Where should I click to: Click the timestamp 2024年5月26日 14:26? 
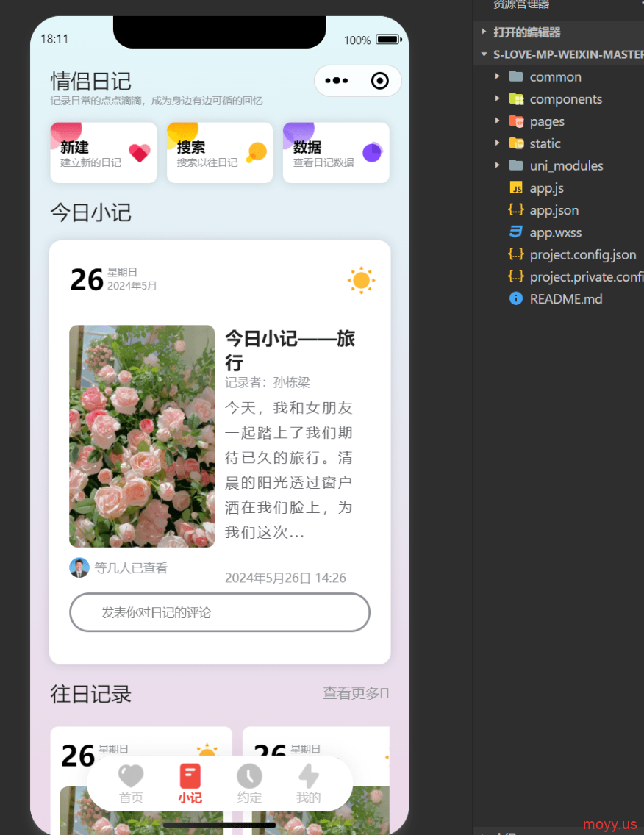pos(285,578)
